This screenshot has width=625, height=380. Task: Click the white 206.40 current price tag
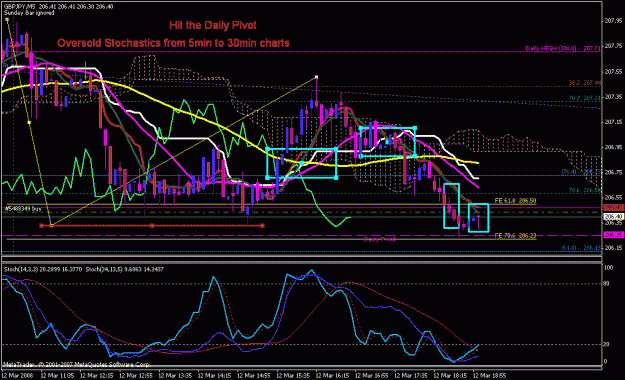tap(613, 217)
